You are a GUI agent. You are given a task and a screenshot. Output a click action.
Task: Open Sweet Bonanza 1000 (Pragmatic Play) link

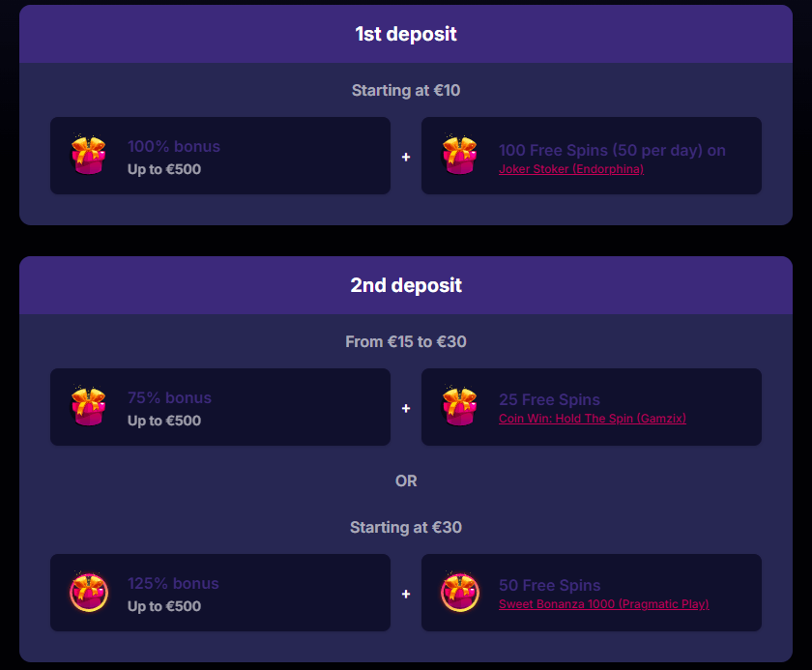tap(603, 604)
